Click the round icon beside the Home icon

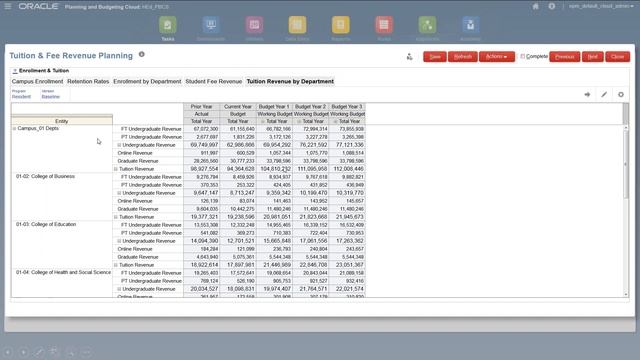551,6
